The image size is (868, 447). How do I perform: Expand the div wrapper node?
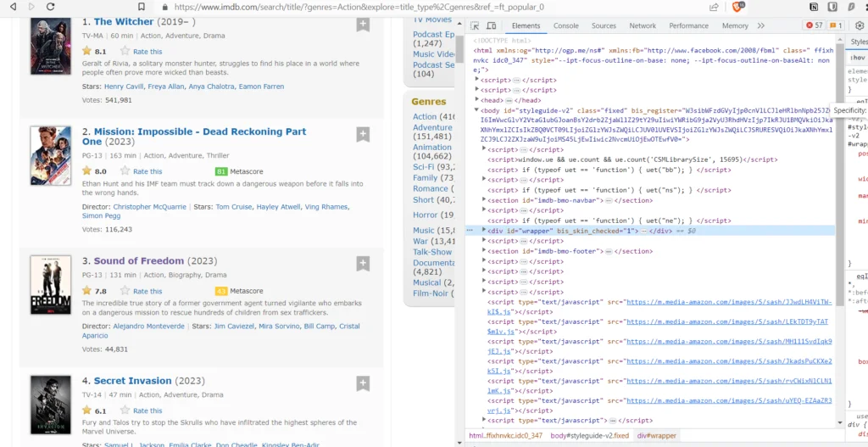click(x=484, y=231)
